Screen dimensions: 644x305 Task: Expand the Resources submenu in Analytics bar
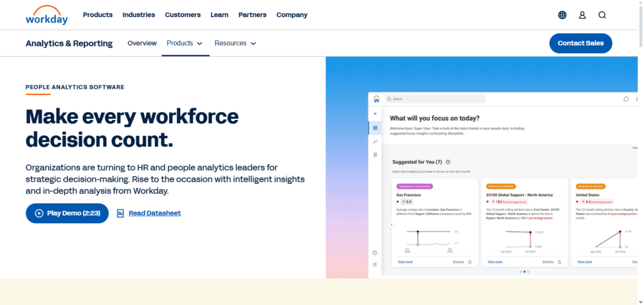[x=235, y=43]
